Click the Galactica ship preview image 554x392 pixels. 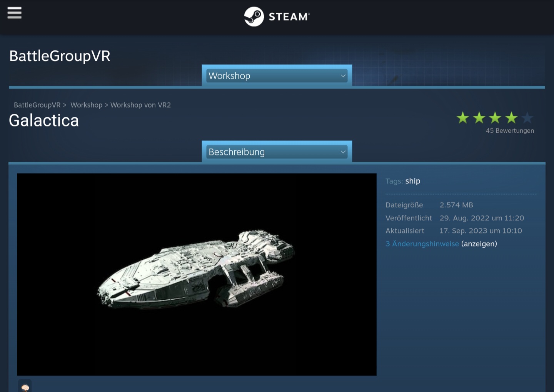coord(197,274)
